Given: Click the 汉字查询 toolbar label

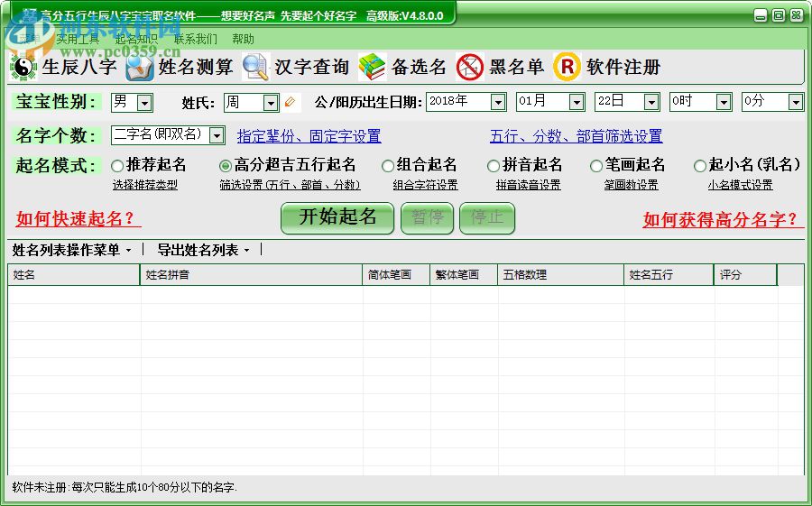Looking at the screenshot, I should (x=311, y=68).
